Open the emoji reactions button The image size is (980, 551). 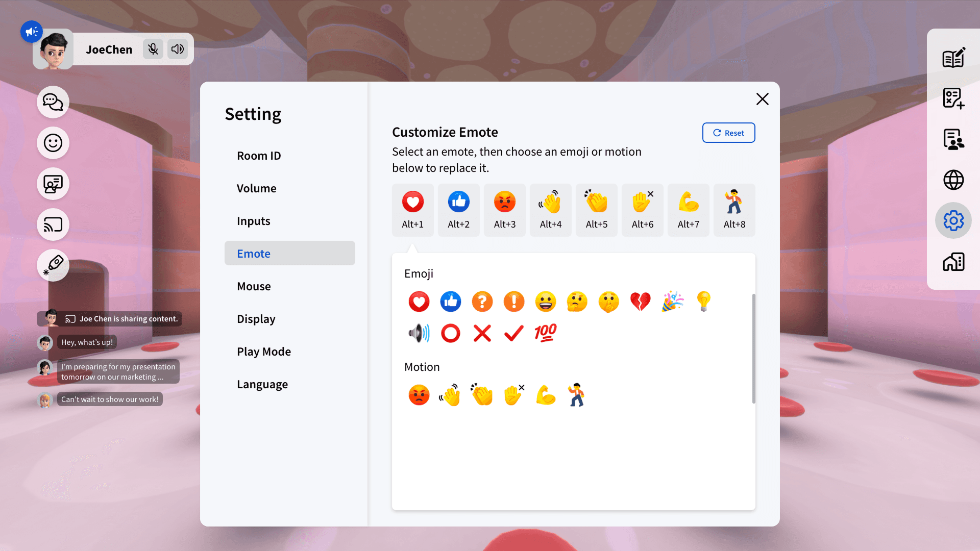tap(53, 143)
